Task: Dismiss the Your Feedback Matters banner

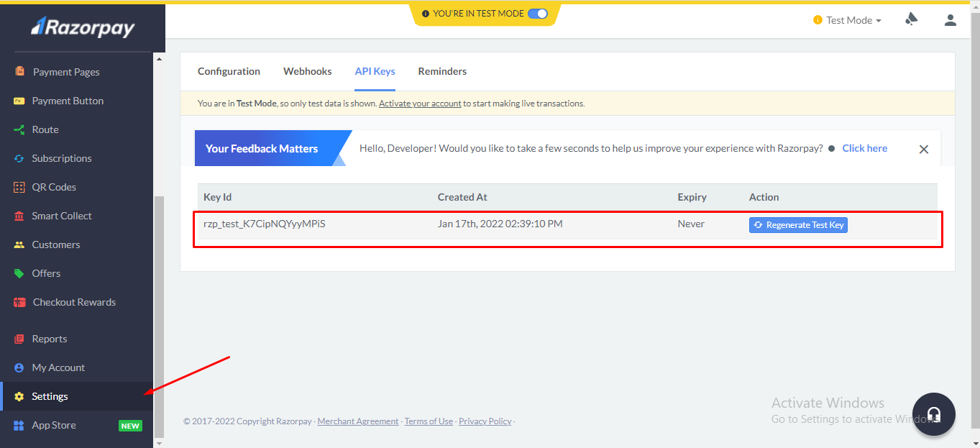Action: click(x=924, y=149)
